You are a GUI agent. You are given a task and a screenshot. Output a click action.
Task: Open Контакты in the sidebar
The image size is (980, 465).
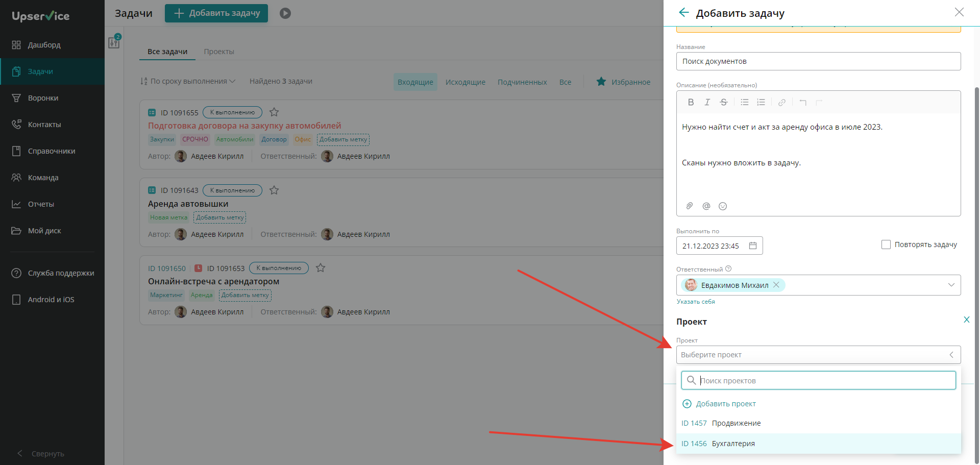coord(52,125)
